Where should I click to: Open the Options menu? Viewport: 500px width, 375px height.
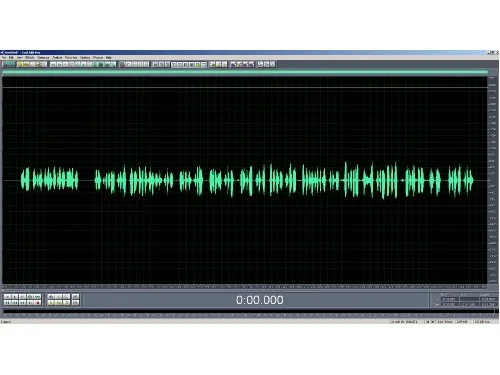click(x=85, y=58)
